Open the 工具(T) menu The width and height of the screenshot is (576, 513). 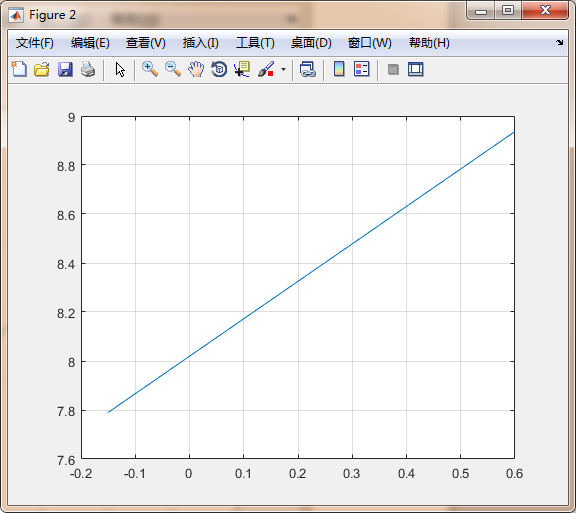pos(255,43)
